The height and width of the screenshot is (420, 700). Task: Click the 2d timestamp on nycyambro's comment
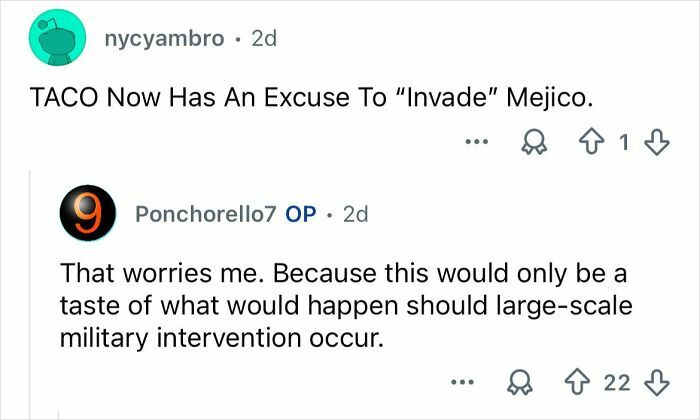point(264,42)
